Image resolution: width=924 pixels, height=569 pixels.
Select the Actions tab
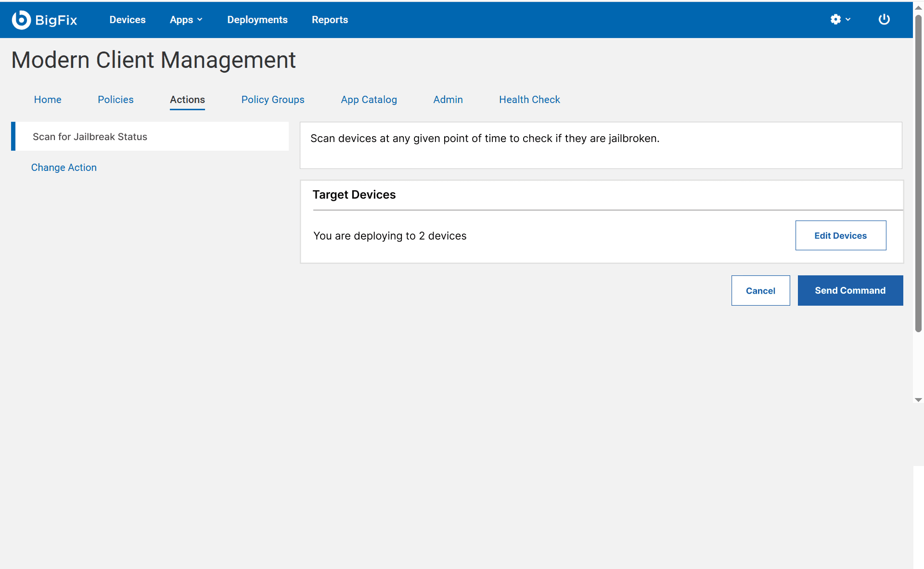pyautogui.click(x=187, y=100)
